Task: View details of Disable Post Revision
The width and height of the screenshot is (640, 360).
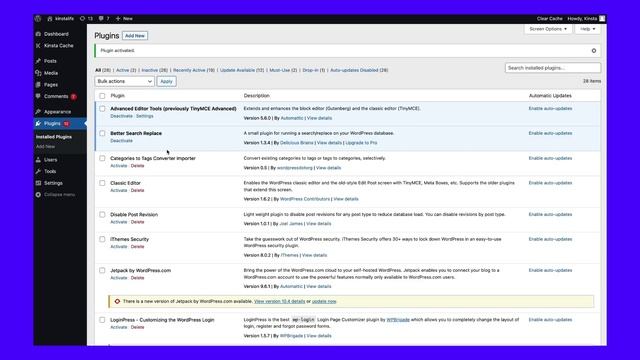Action: tap(318, 224)
